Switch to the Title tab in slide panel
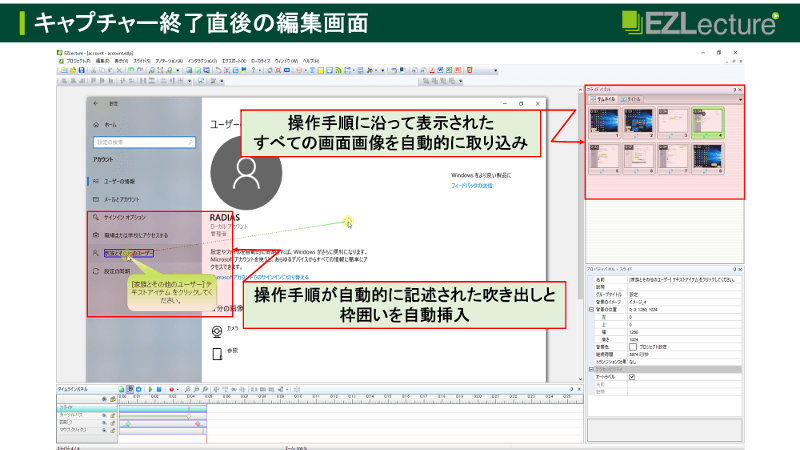 633,100
